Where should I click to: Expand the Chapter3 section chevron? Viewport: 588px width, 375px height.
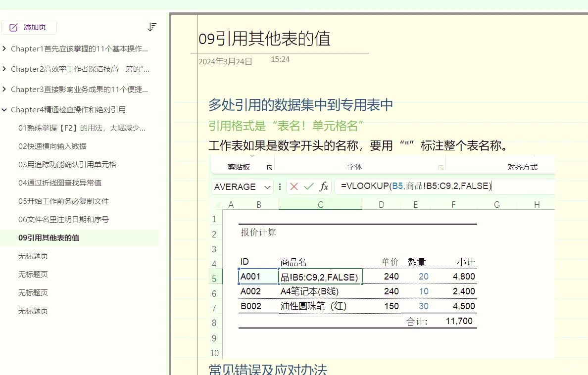click(x=4, y=89)
